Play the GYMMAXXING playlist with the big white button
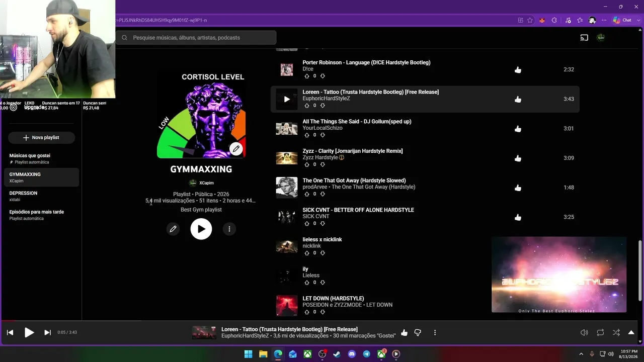Screen dimensions: 644x362 coord(201,229)
